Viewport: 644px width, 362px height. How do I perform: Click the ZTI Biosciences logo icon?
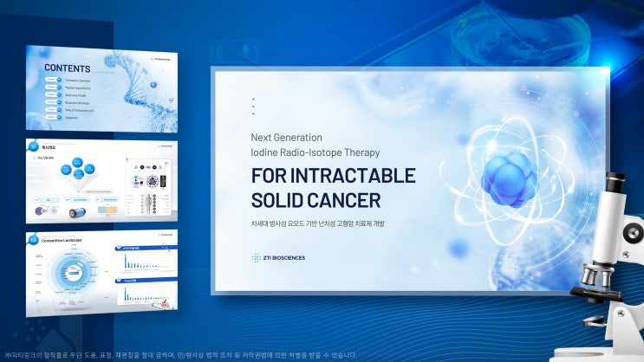(x=256, y=258)
